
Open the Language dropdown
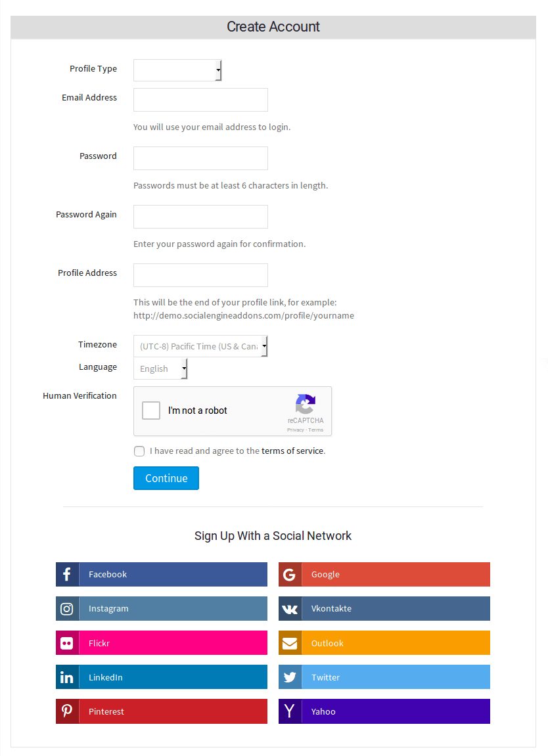[160, 368]
